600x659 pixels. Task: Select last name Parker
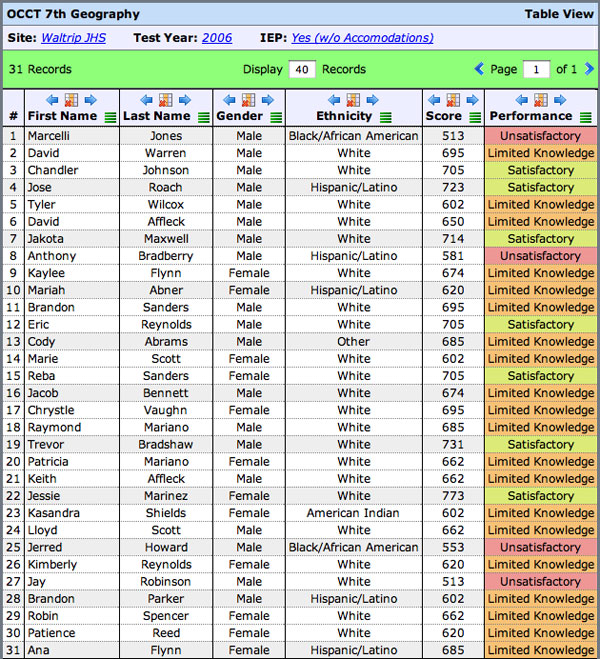click(x=166, y=599)
